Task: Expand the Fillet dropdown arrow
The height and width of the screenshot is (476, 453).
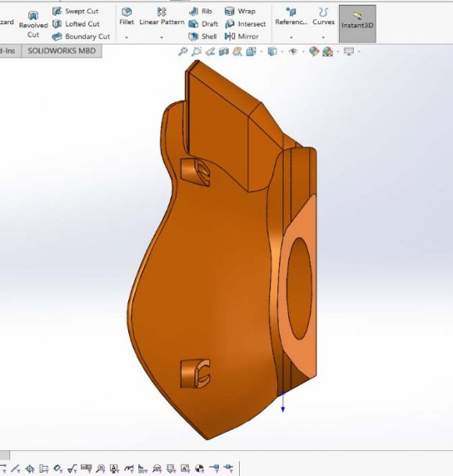Action: click(x=127, y=37)
